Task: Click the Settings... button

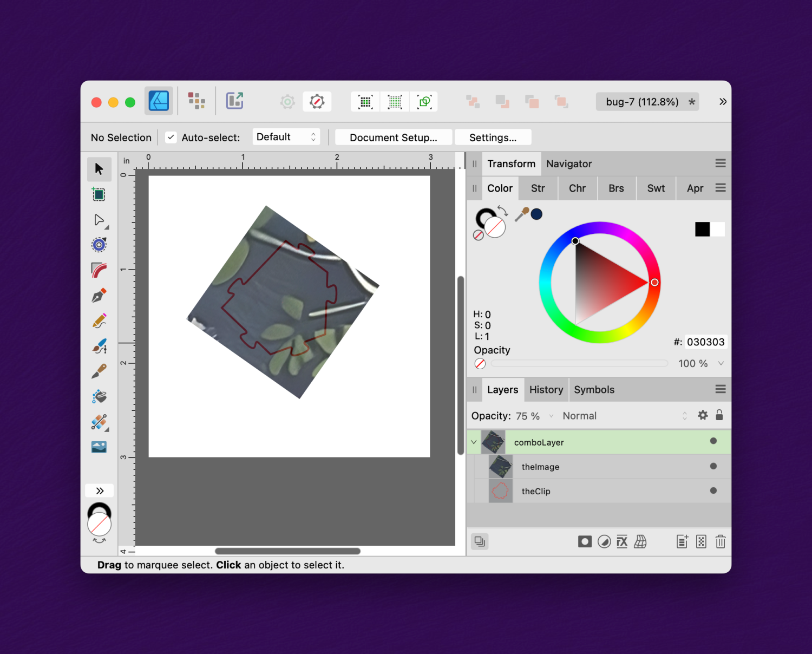Action: tap(493, 138)
